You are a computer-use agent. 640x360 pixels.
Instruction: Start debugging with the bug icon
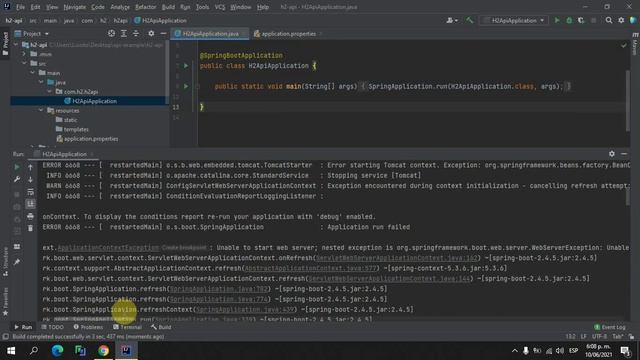coord(569,20)
